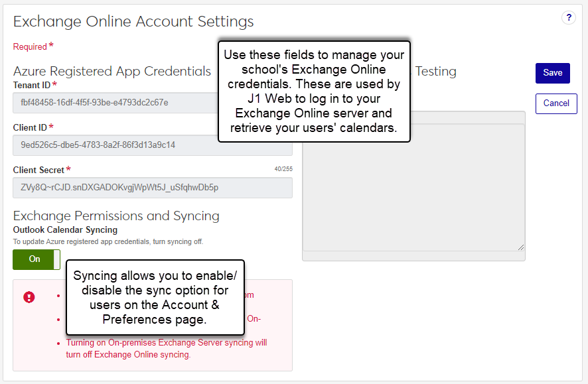Save the Exchange Online settings

click(552, 73)
